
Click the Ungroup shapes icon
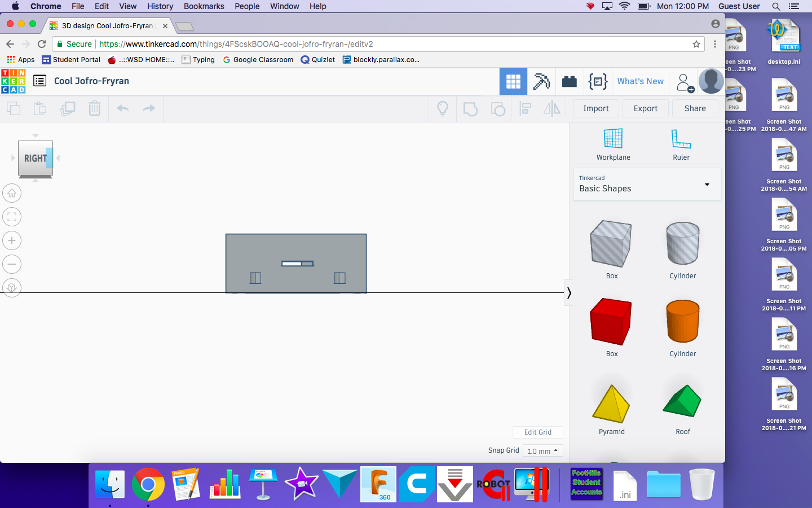click(498, 108)
